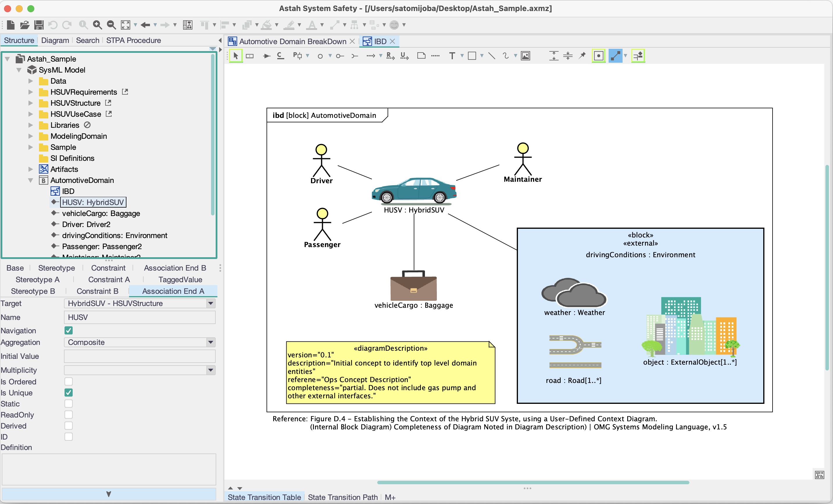Click the Insert Image tool icon
The image size is (833, 504).
pos(525,56)
